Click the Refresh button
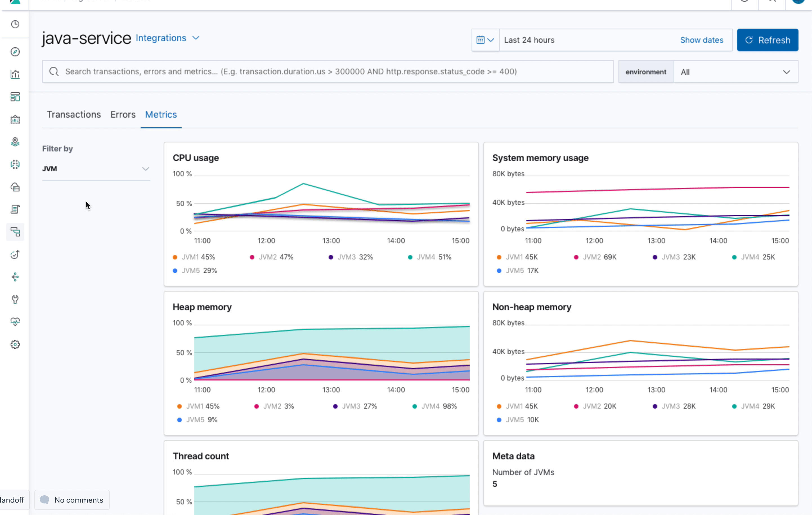The image size is (812, 515). 767,40
